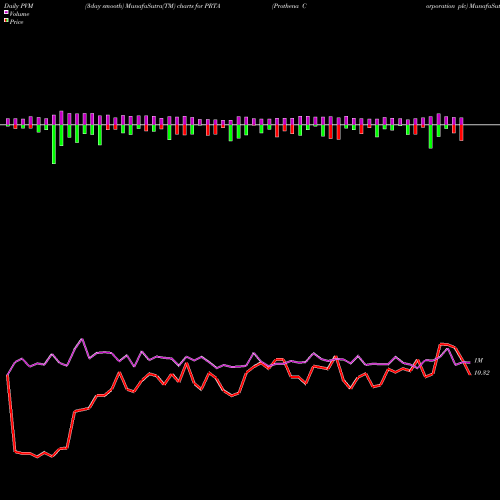Select the 'Price' legend label
This screenshot has width=500, height=500.
[16, 22]
